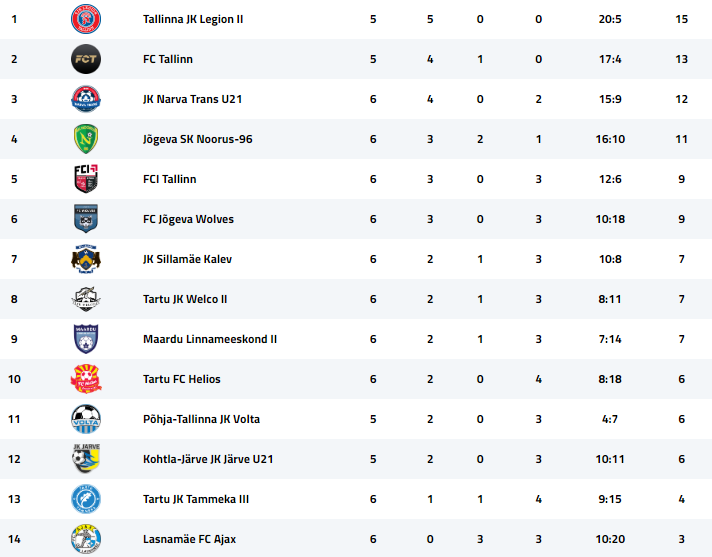
Task: Open the JK Narva Trans U21 crest
Action: 86,99
